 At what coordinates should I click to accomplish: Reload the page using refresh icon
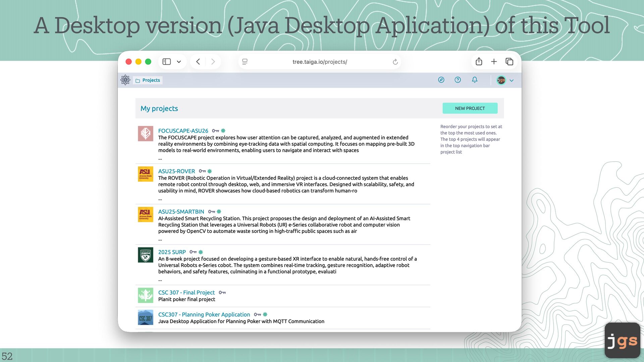(x=395, y=62)
